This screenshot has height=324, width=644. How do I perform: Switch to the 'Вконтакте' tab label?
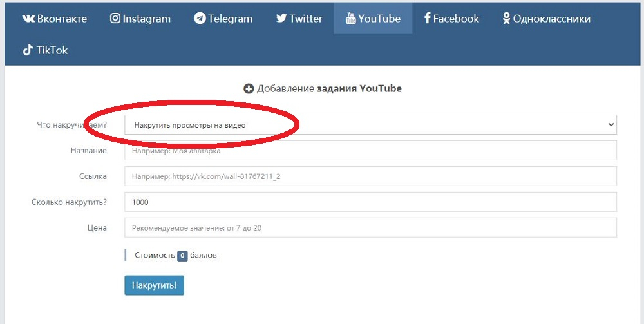click(x=62, y=19)
